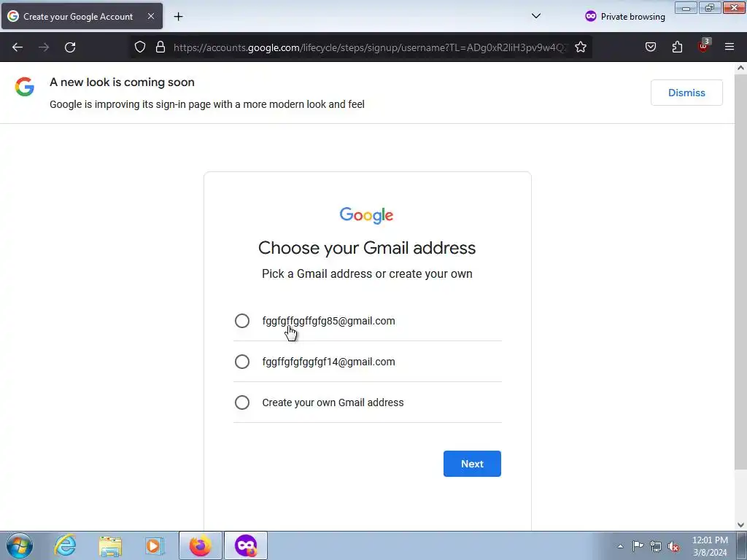Image resolution: width=747 pixels, height=560 pixels.
Task: Show hidden system tray icons arrow
Action: click(620, 546)
